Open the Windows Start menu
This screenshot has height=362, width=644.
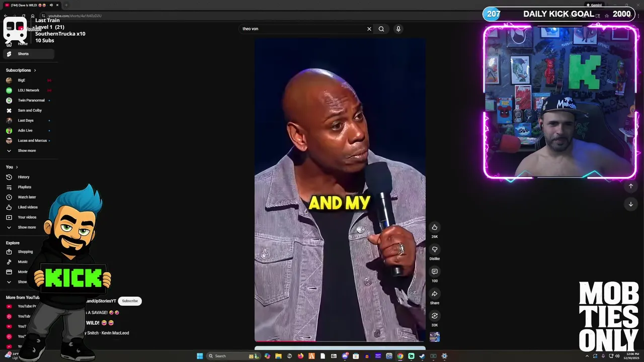[200, 356]
